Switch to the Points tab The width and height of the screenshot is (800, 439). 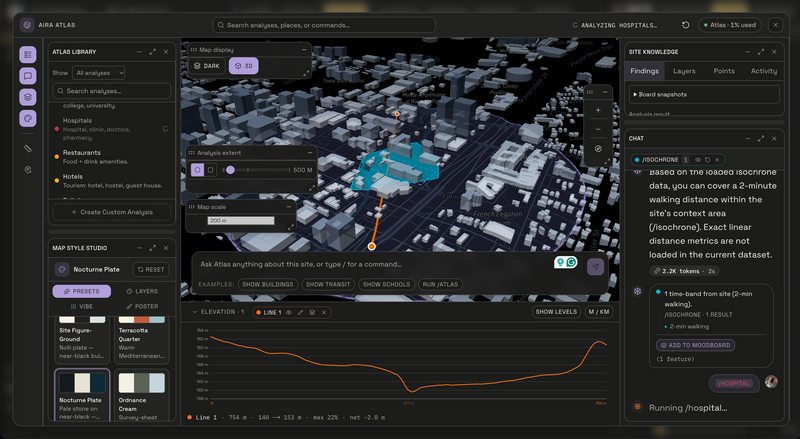tap(724, 71)
